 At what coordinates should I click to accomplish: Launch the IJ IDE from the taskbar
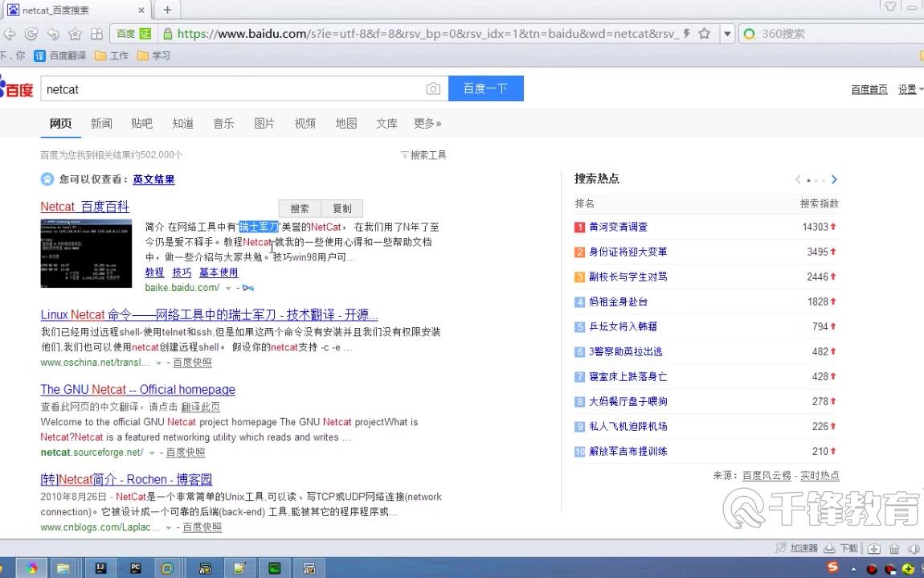100,568
